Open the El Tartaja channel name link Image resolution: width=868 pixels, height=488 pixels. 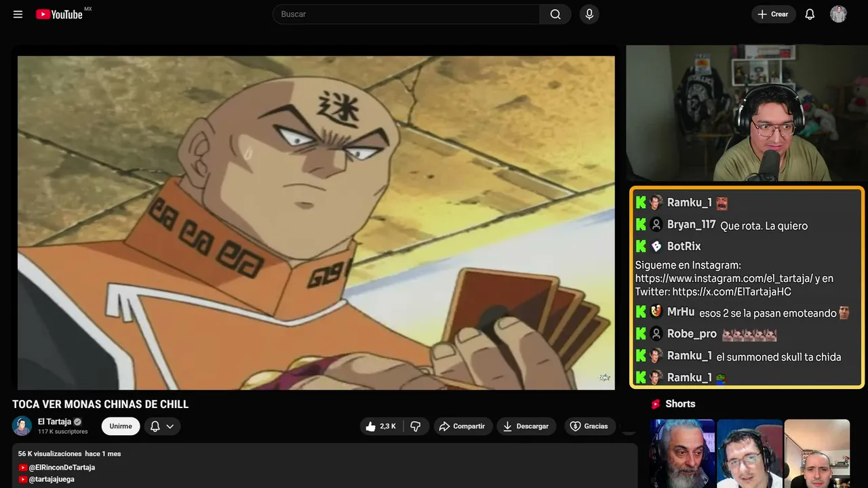[54, 422]
